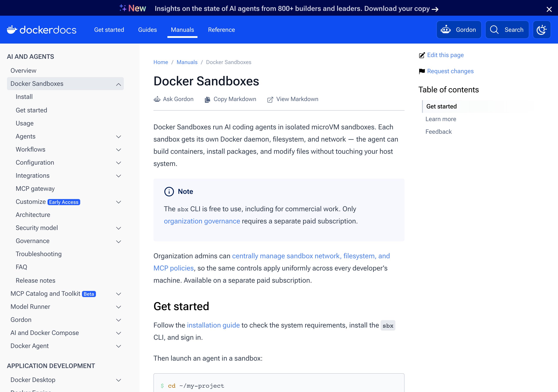Open the Usage sidebar item
Screen dimensions: 558x392
25,123
